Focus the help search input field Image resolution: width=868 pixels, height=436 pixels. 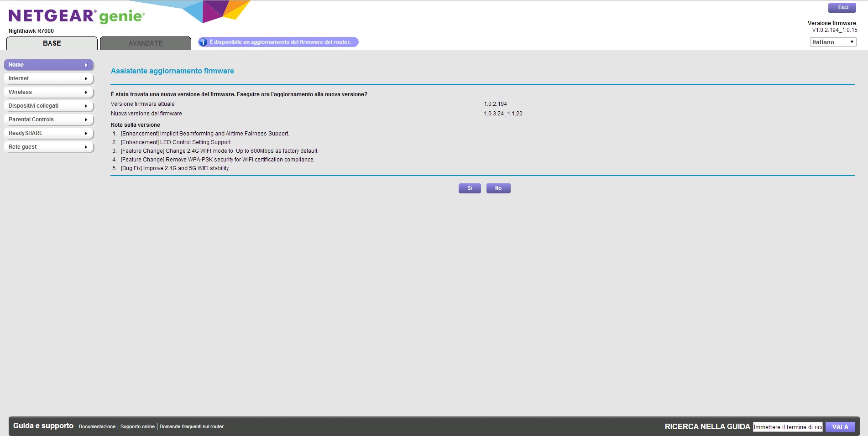click(788, 427)
